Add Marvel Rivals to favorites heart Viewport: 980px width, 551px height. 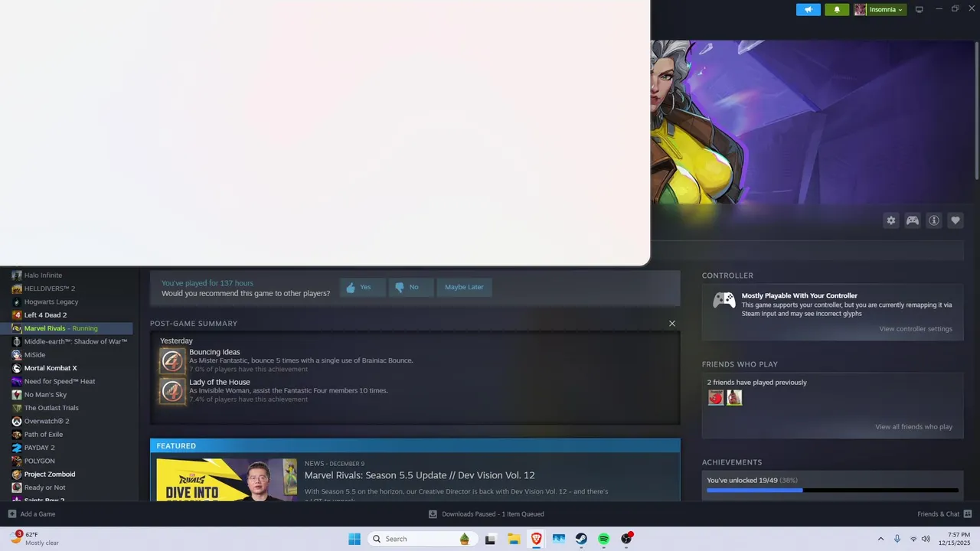[x=955, y=220]
